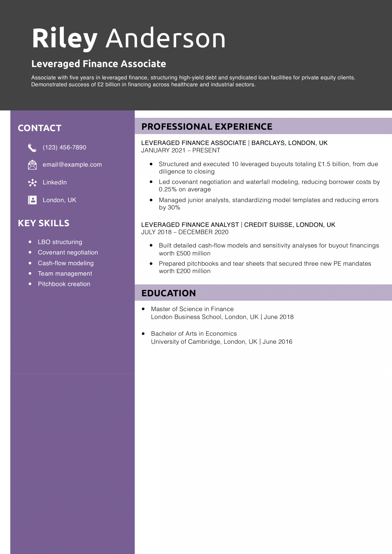The width and height of the screenshot is (392, 554).
Task: Click the KEY SKILLS section heading
Action: [x=43, y=223]
